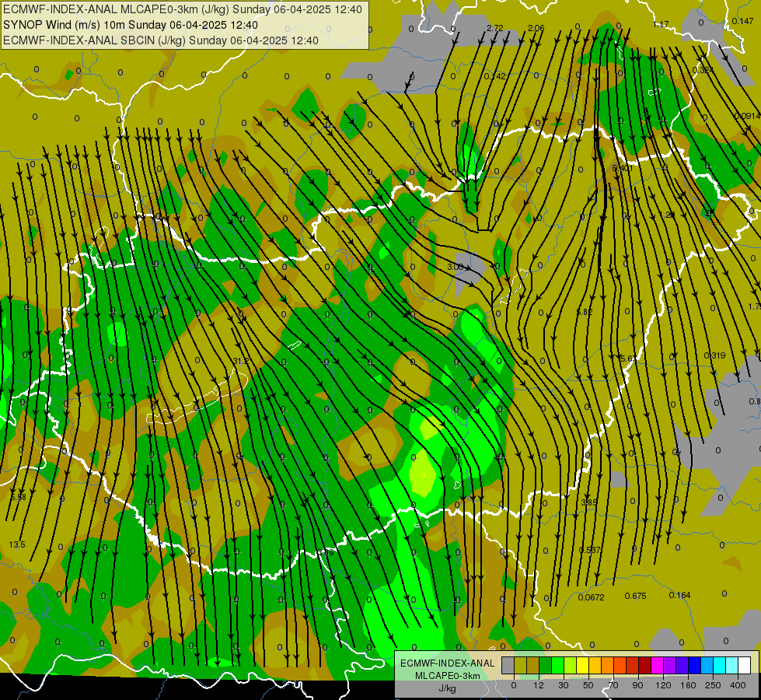Click the '30' tick label on the legend

click(x=564, y=685)
